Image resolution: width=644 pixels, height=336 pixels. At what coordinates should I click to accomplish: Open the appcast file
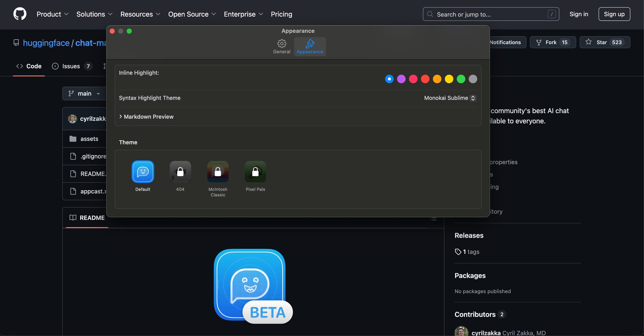click(93, 191)
